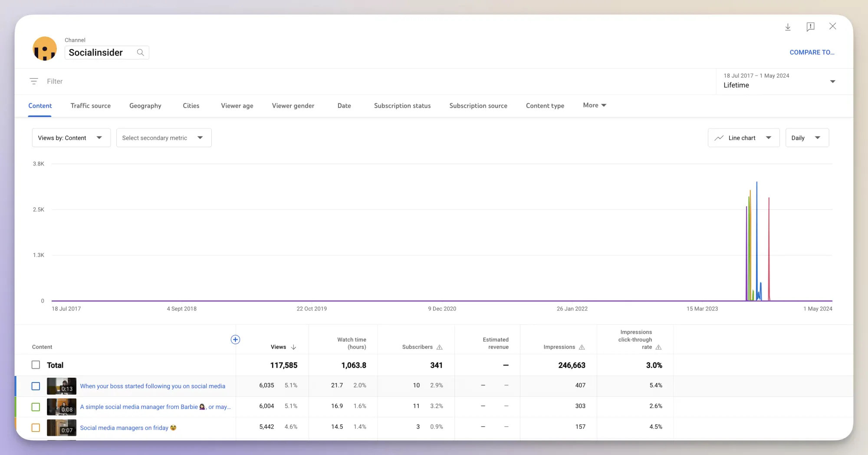Click the Impressions column header
868x455 pixels.
pyautogui.click(x=559, y=347)
